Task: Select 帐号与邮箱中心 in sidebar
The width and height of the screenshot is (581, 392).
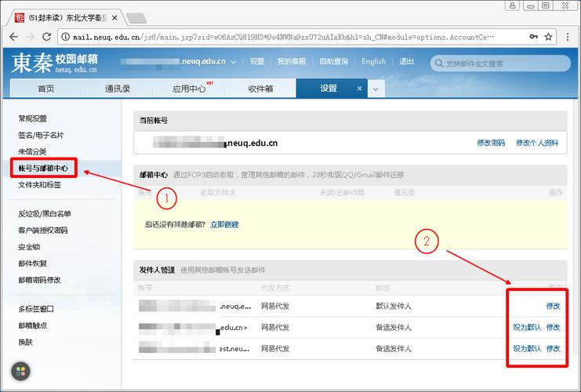Action: coord(43,169)
